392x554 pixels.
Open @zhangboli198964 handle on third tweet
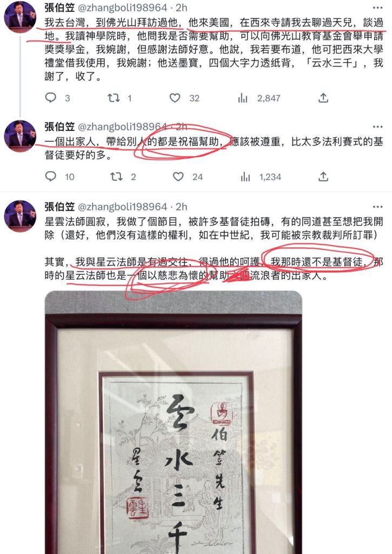click(122, 207)
